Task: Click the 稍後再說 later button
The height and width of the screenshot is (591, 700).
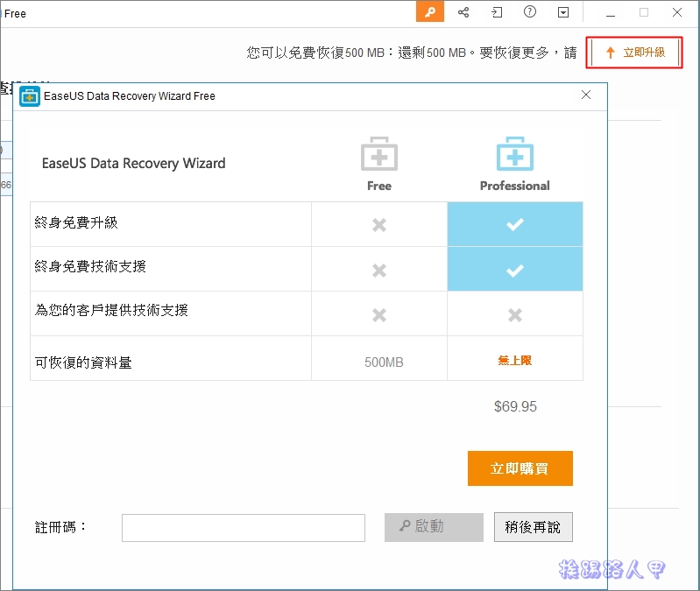Action: (533, 527)
